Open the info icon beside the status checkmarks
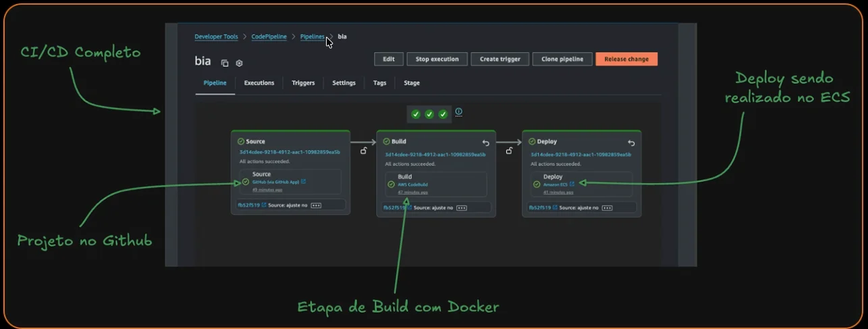868x329 pixels. click(459, 111)
